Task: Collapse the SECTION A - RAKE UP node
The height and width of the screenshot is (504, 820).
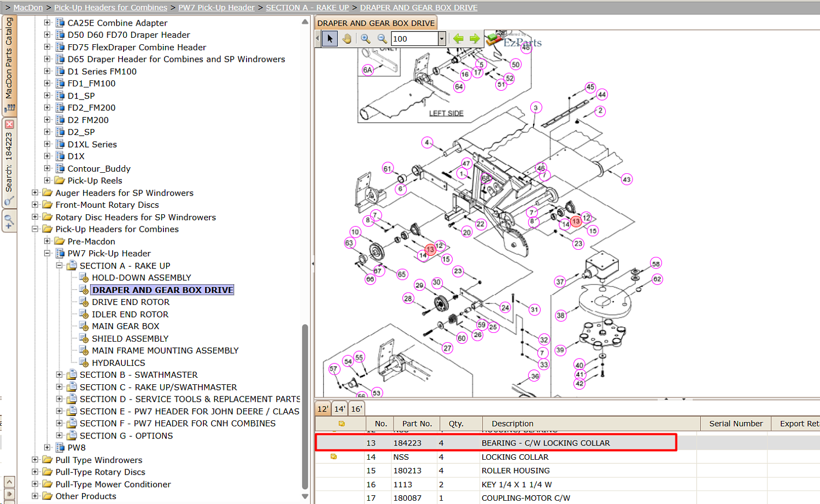Action: click(60, 266)
